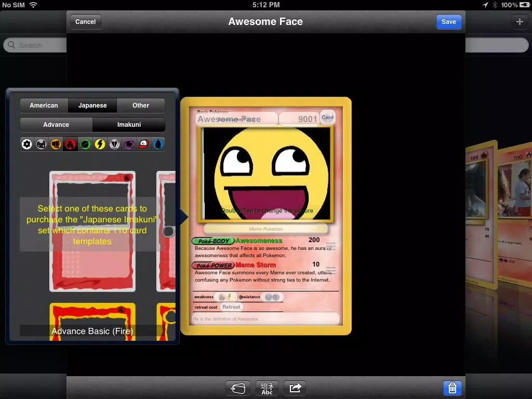
Task: Edit the card name field
Action: [x=236, y=119]
